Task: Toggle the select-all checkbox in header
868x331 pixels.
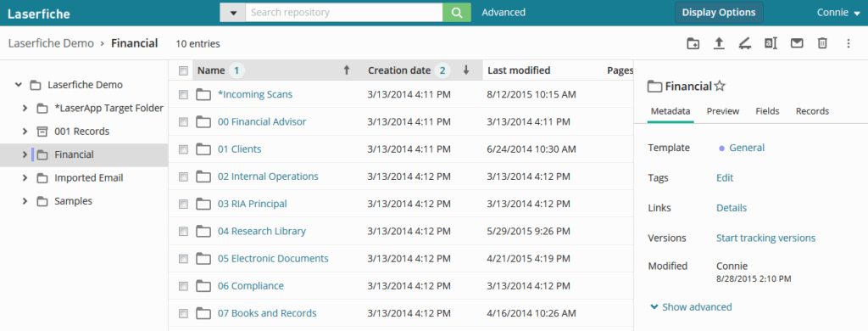Action: click(x=183, y=70)
